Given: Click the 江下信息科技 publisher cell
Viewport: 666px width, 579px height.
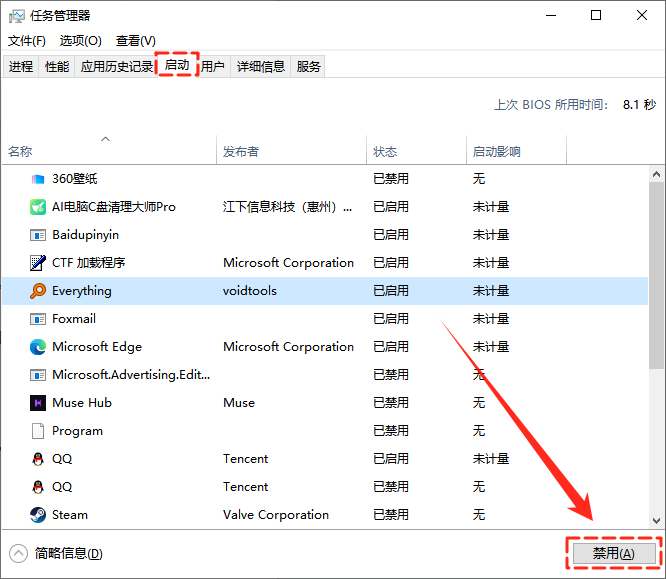Looking at the screenshot, I should click(x=288, y=207).
